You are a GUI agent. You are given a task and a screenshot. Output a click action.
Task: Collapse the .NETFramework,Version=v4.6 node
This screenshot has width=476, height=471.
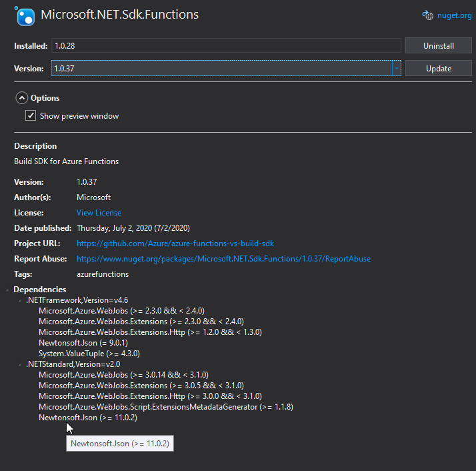[x=20, y=301]
